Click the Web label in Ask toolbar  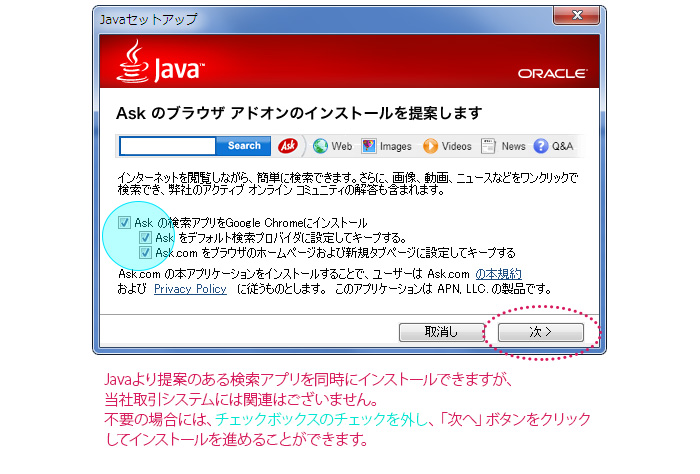point(342,146)
